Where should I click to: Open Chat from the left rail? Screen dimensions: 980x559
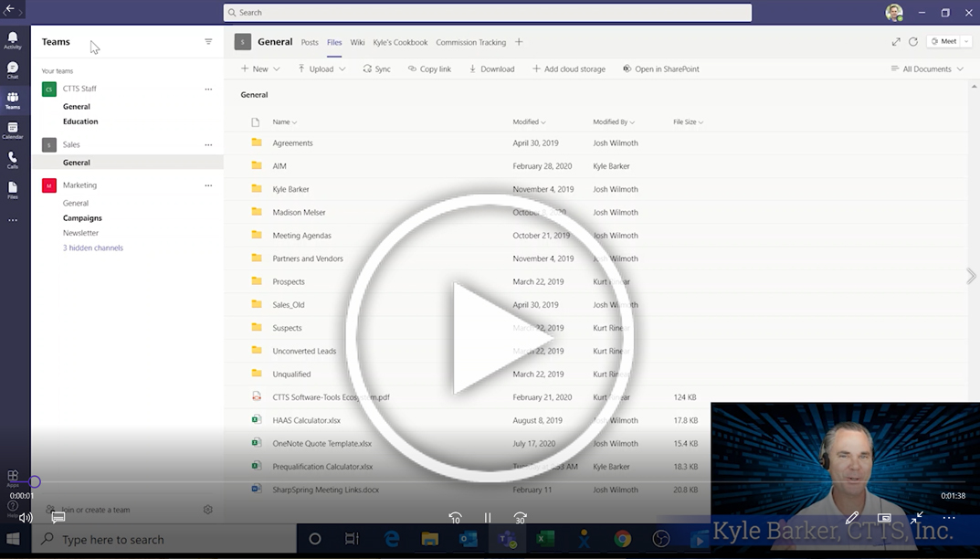click(x=13, y=70)
